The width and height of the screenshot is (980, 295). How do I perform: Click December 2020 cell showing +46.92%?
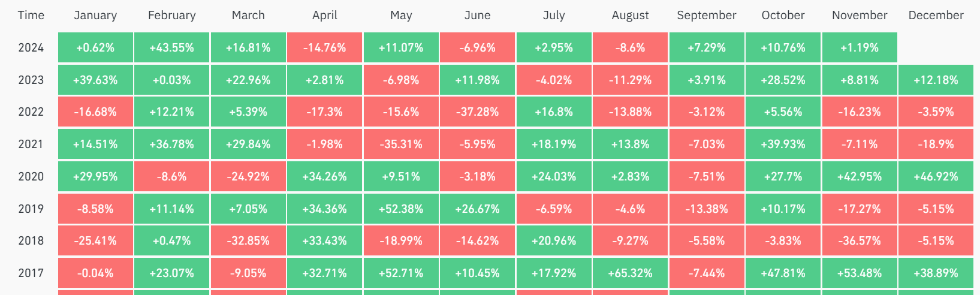click(936, 177)
